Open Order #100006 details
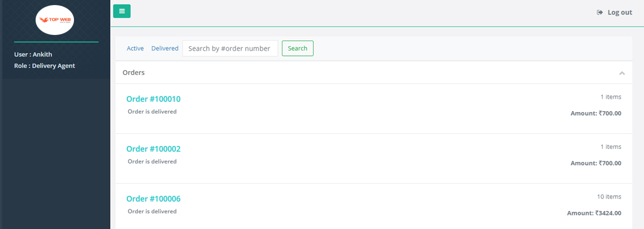 pos(153,199)
